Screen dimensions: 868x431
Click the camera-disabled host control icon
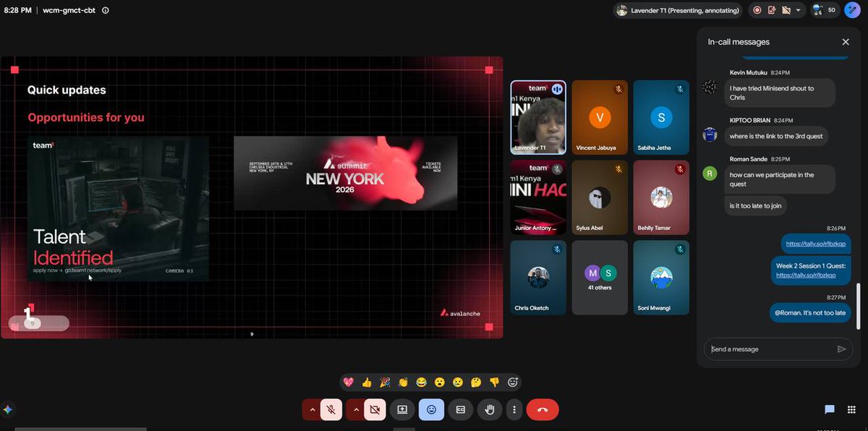point(785,10)
